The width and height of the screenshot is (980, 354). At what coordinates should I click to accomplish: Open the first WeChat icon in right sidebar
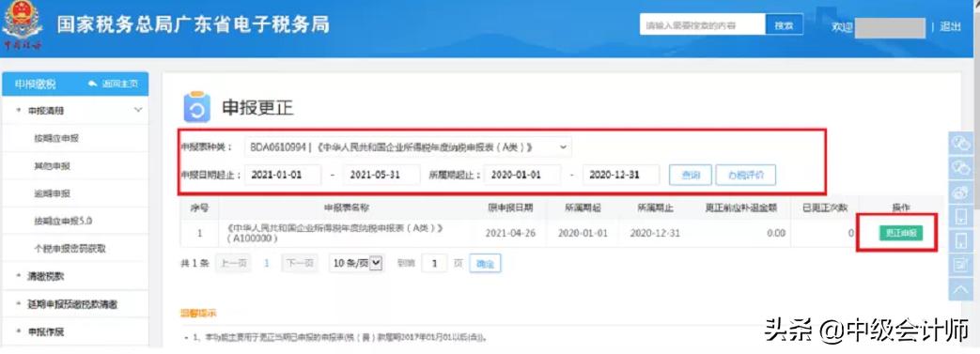(961, 144)
